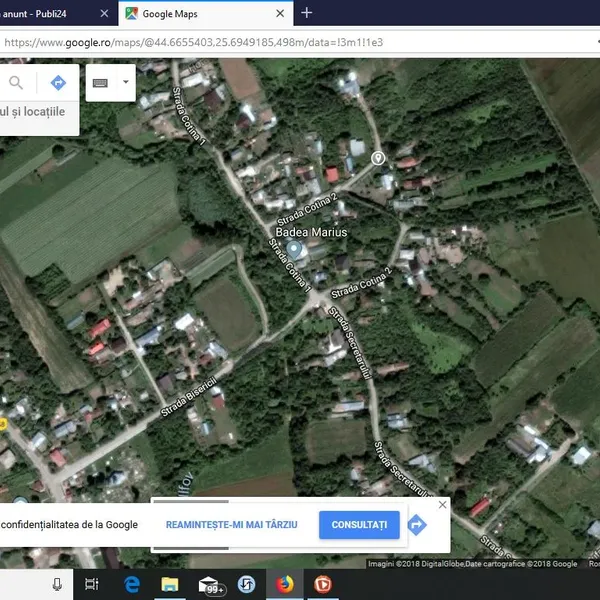
Task: Click the blue sync app taskbar icon
Action: point(246,584)
